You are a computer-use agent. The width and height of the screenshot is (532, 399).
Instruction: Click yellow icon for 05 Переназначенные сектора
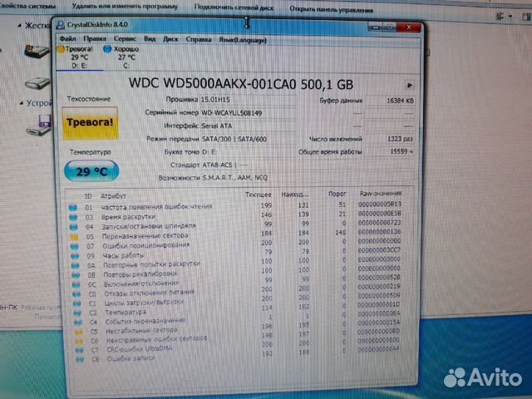click(74, 237)
